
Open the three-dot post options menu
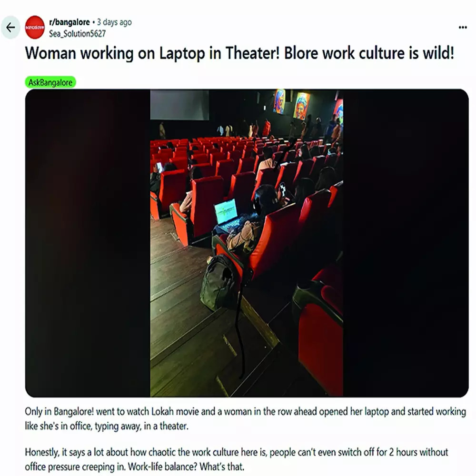(463, 28)
